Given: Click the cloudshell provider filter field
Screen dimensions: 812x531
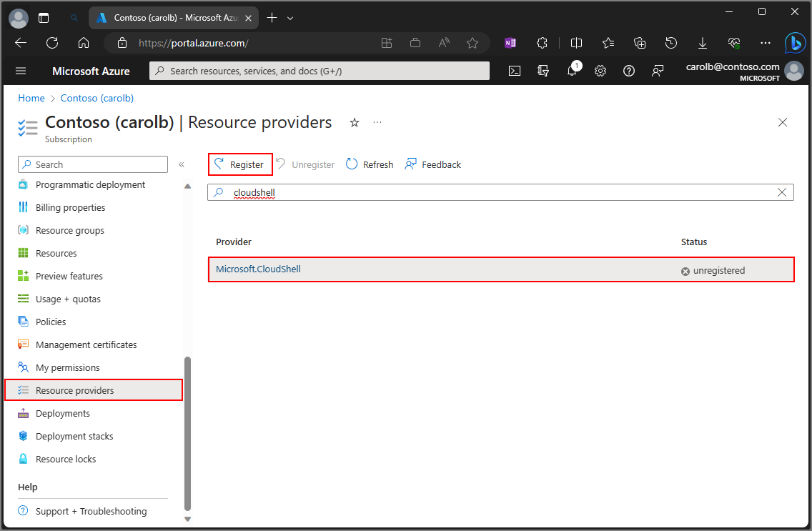Looking at the screenshot, I should (x=500, y=192).
